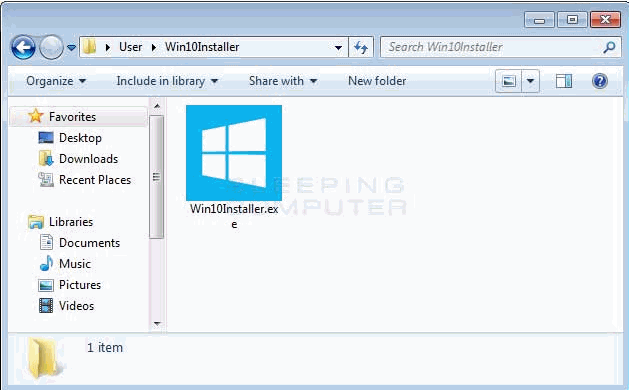Open Desktop in the Favorites list
Screen dimensions: 629x390
point(80,138)
